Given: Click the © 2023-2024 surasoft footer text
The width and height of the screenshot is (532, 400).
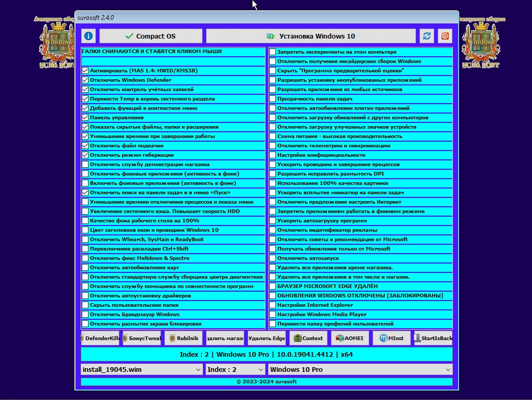Looking at the screenshot, I should pos(267,382).
